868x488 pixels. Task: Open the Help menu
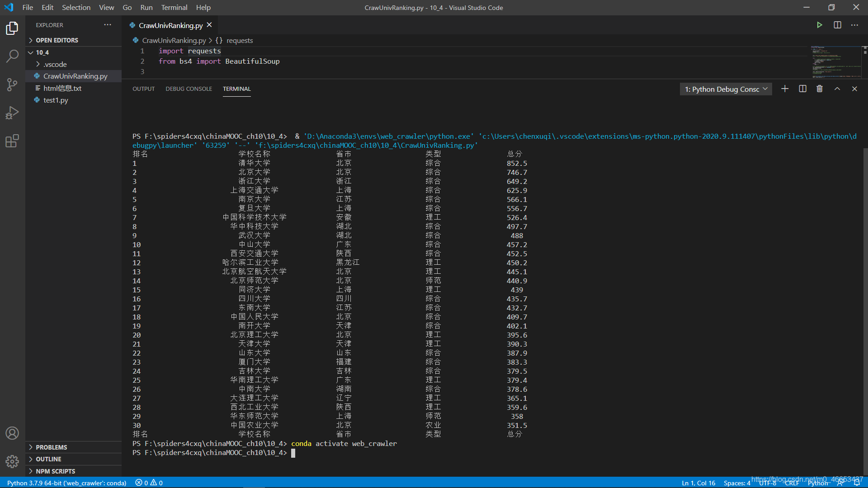203,7
